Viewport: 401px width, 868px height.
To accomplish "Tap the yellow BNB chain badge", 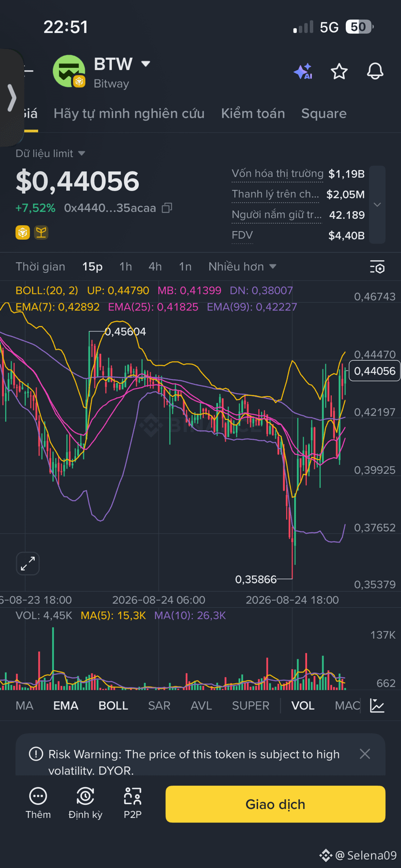I will (x=23, y=233).
